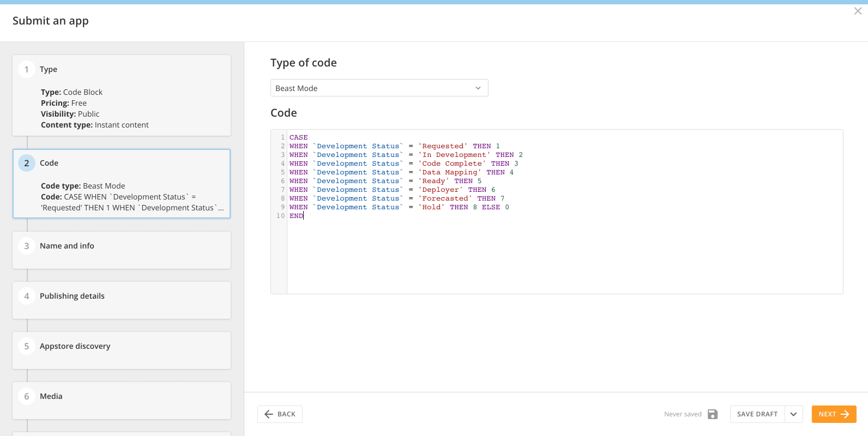This screenshot has height=436, width=868.
Task: Click the Next button
Action: coord(834,414)
